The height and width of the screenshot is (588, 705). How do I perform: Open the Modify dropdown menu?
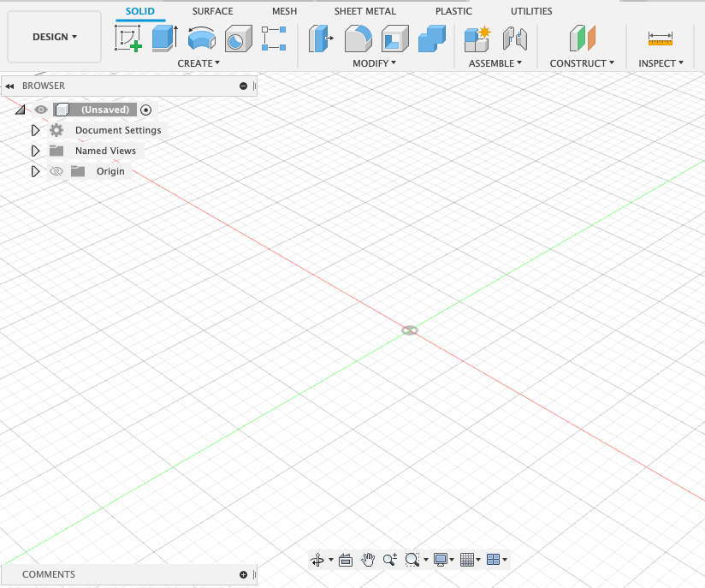[374, 63]
